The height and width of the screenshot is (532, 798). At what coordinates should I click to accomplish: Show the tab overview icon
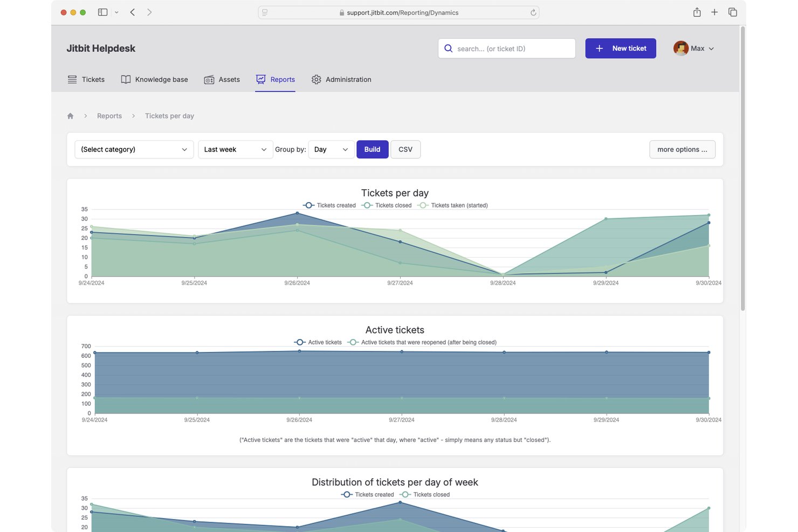pos(733,12)
